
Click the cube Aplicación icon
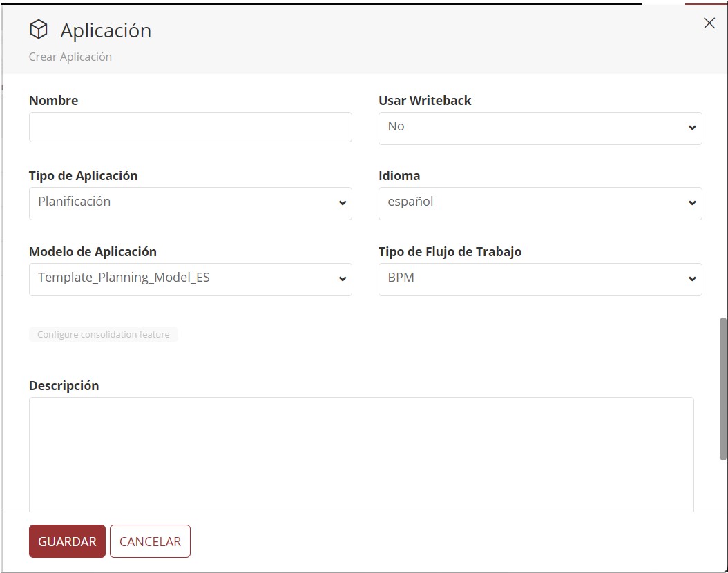point(39,30)
